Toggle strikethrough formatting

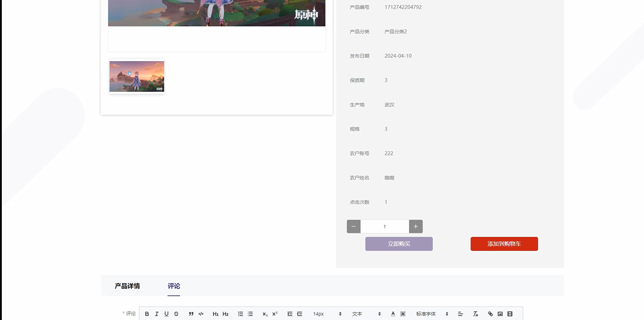176,314
